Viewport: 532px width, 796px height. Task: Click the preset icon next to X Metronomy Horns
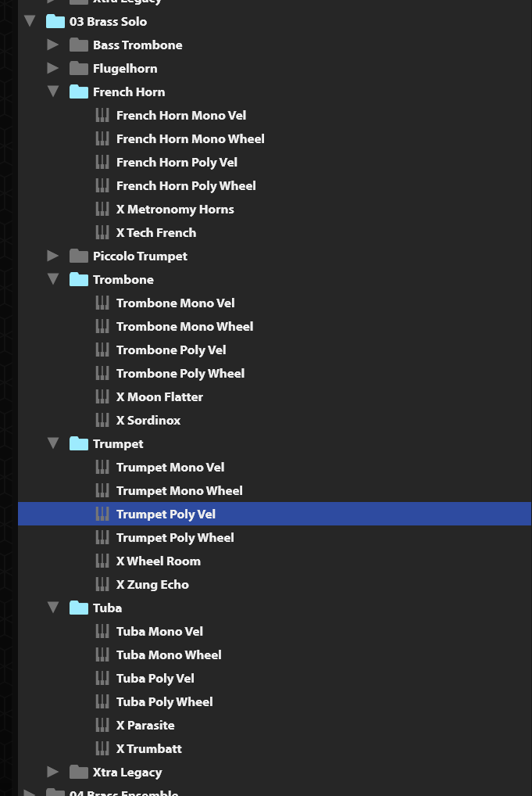coord(102,209)
